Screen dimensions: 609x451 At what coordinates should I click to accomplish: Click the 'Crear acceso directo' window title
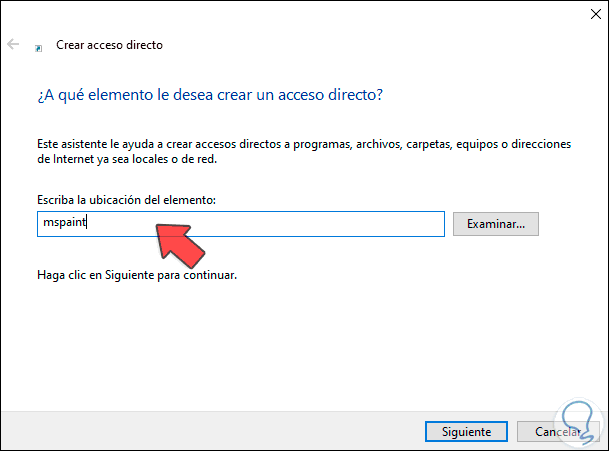click(x=108, y=45)
